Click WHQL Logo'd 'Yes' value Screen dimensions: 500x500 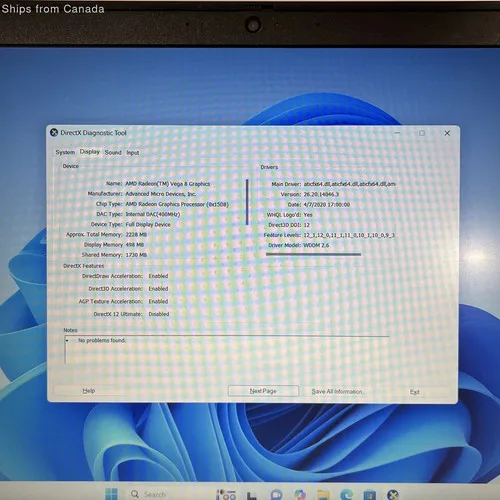[x=308, y=215]
